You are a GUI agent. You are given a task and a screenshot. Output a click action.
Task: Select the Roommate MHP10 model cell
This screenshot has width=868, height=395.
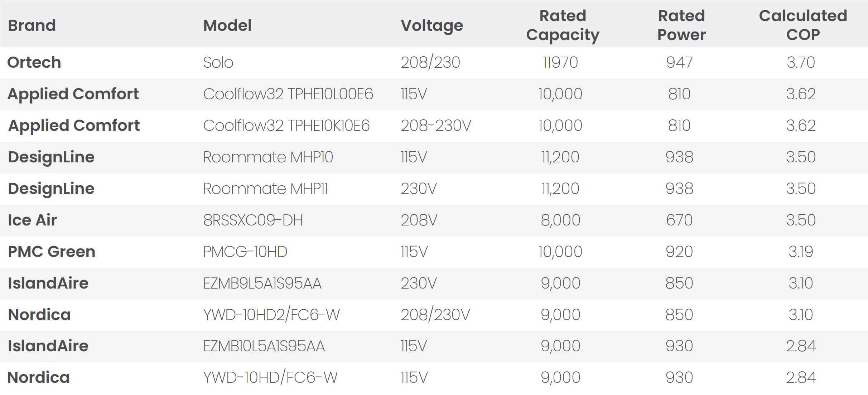coord(268,157)
